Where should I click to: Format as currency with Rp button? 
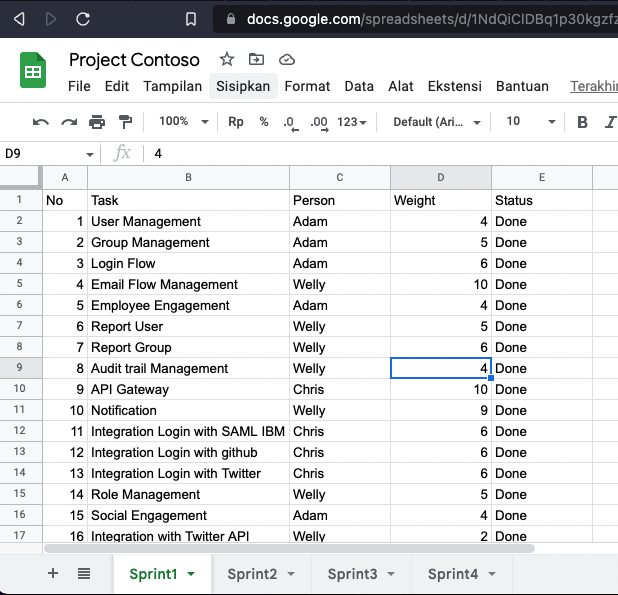(236, 122)
